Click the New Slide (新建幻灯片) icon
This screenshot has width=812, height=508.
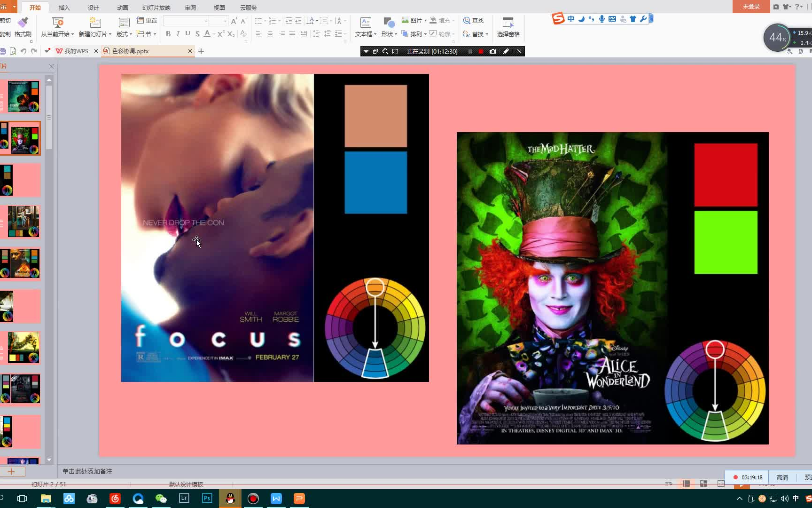pos(95,22)
